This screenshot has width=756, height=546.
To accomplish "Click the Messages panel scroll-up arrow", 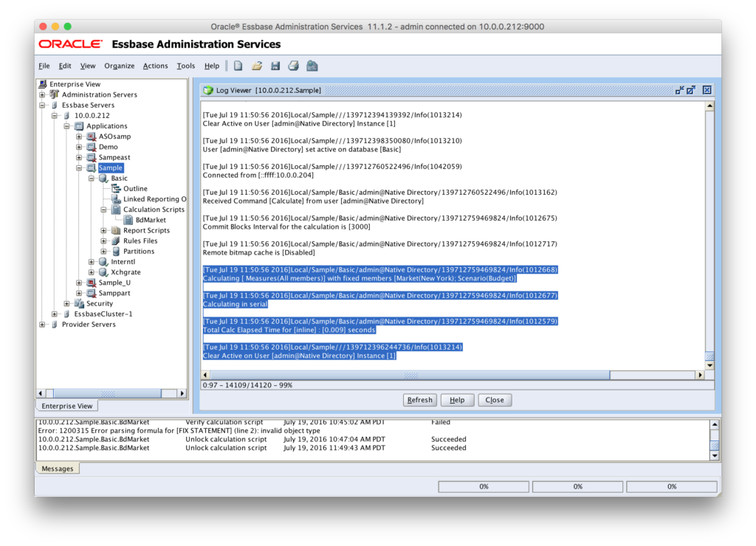I will click(x=715, y=424).
